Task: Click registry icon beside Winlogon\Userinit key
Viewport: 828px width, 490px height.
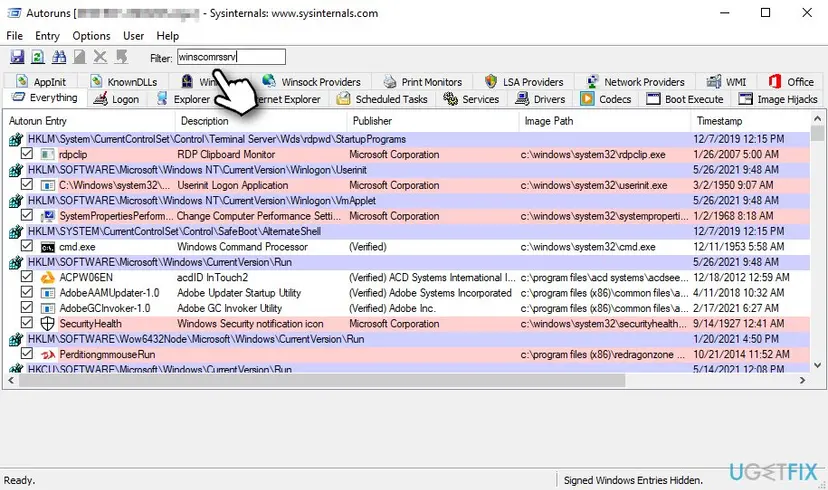Action: pos(16,170)
